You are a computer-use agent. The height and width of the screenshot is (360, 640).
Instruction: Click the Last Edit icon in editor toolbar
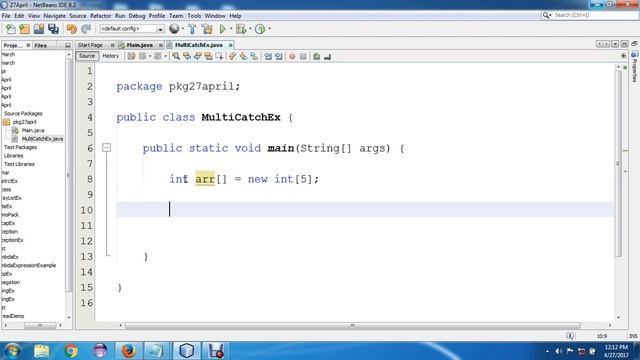(131, 56)
